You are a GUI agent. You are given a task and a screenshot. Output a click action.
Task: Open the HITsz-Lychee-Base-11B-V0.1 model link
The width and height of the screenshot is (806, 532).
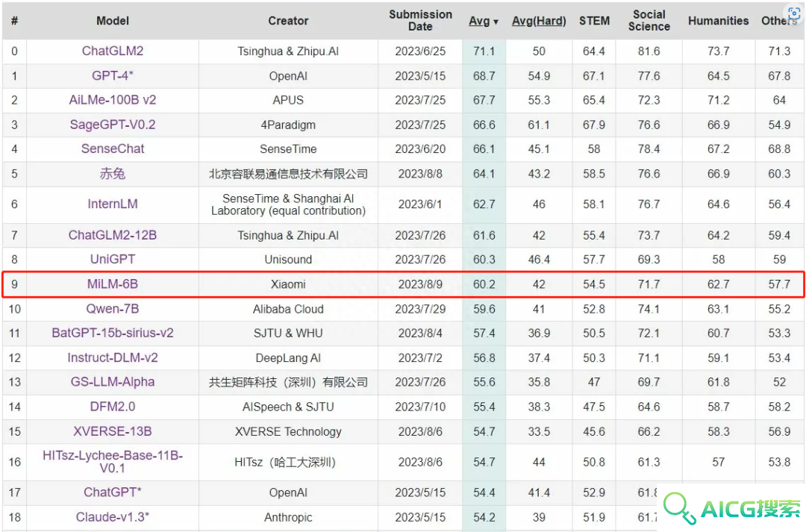(x=113, y=462)
